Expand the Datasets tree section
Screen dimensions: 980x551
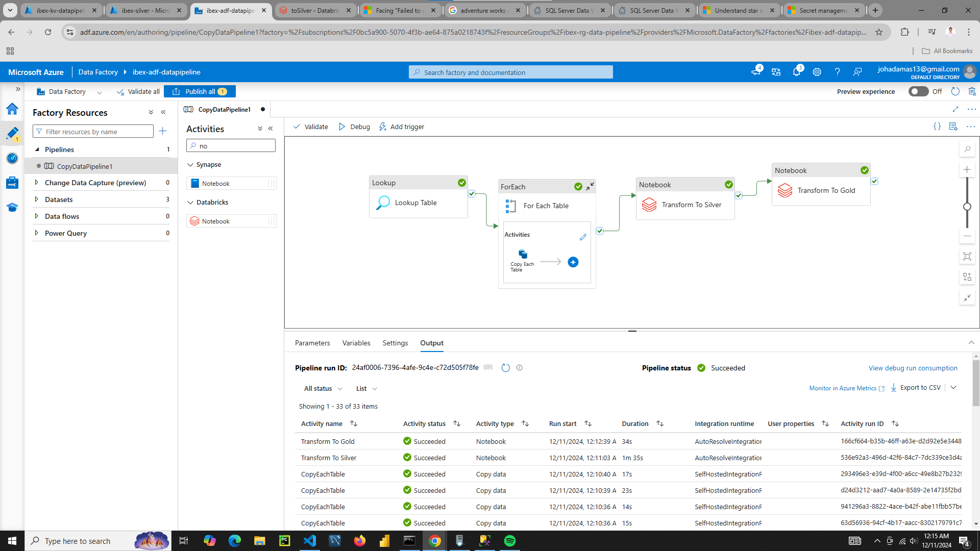[36, 199]
